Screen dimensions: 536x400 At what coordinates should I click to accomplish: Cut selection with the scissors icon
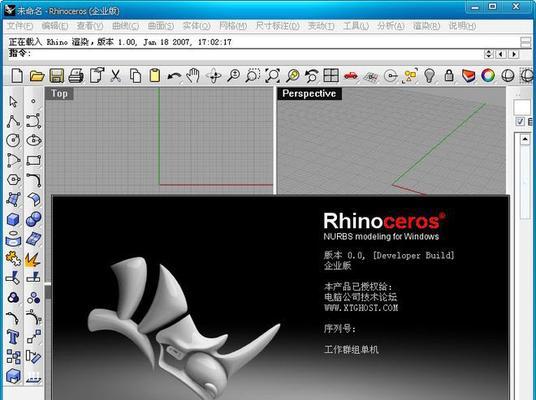pyautogui.click(x=116, y=76)
